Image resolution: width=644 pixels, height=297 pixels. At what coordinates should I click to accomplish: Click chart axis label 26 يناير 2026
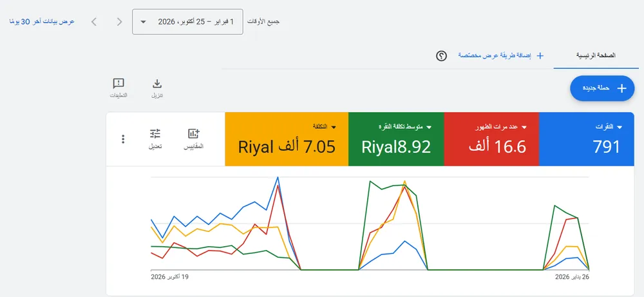point(572,277)
